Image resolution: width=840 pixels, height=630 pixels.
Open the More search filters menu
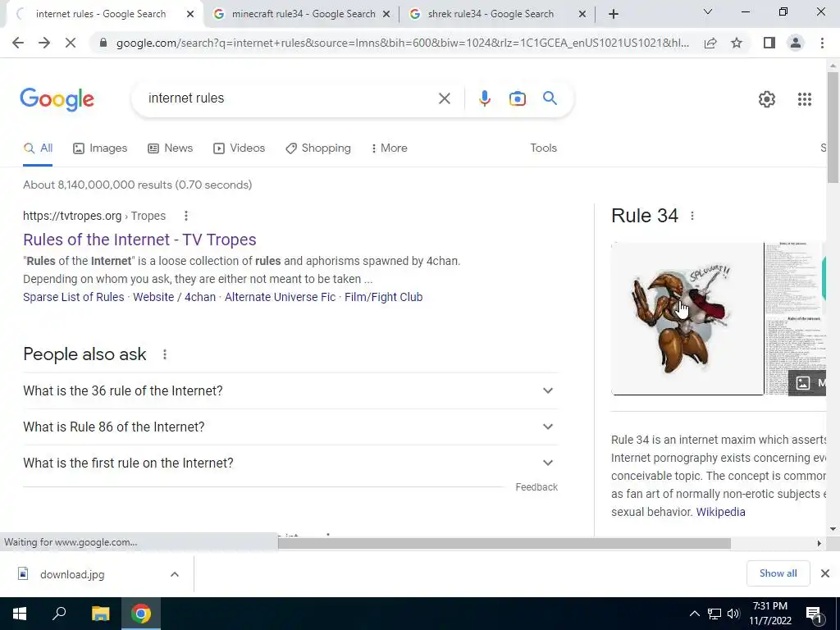point(390,148)
